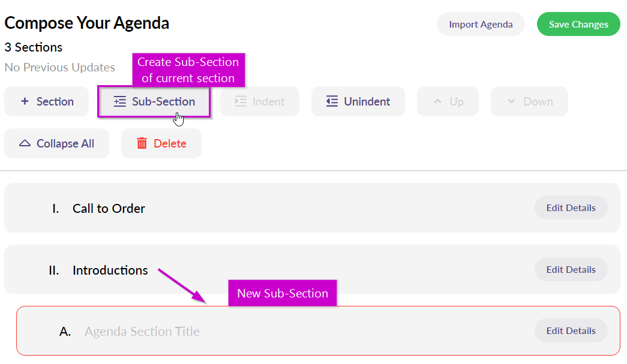Viewport: 627px width, 364px height.
Task: Save changes to the agenda
Action: pos(578,24)
